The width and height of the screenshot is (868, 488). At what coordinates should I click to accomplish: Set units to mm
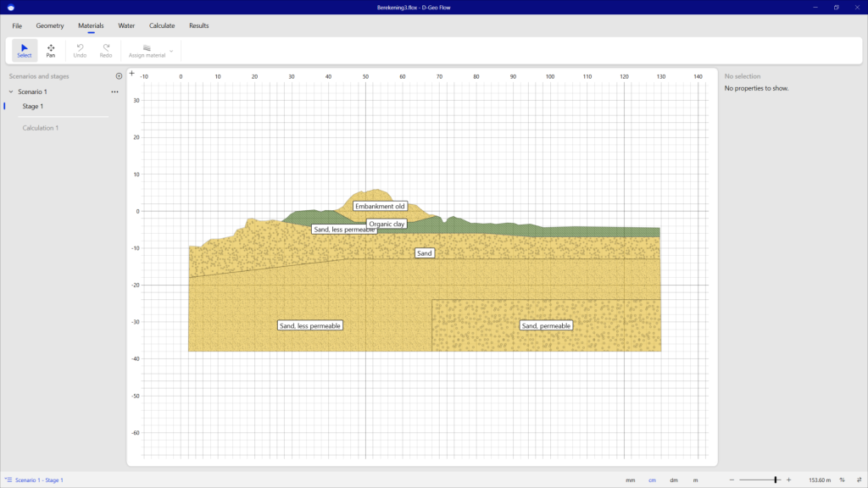(x=630, y=480)
